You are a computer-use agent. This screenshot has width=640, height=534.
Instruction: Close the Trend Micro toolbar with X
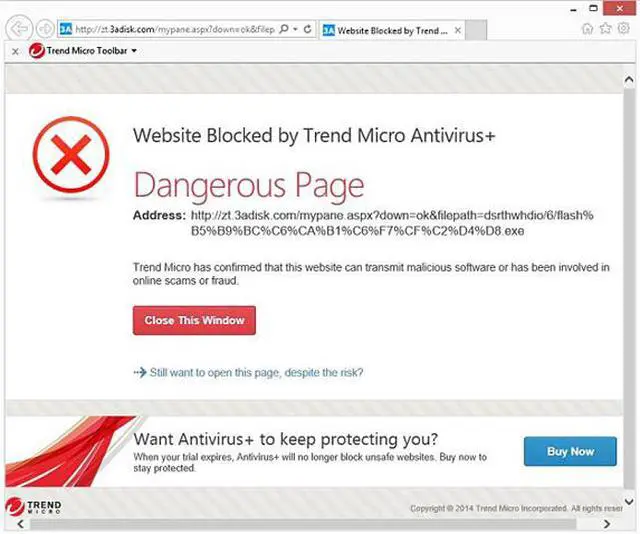pyautogui.click(x=15, y=51)
